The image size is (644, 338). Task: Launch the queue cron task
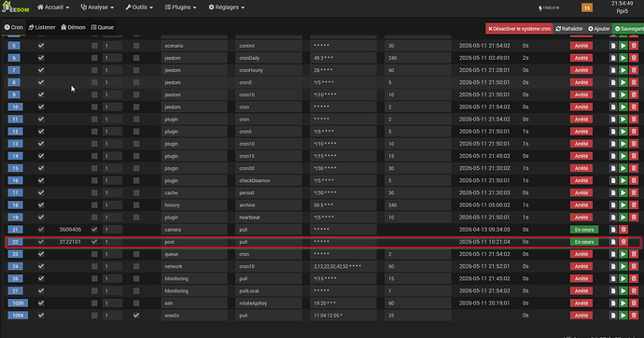tap(623, 254)
